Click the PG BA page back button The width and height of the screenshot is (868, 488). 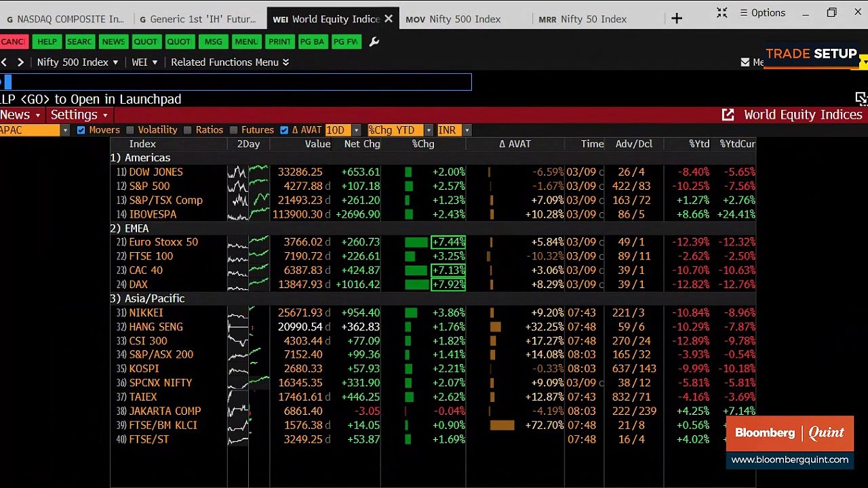(312, 42)
